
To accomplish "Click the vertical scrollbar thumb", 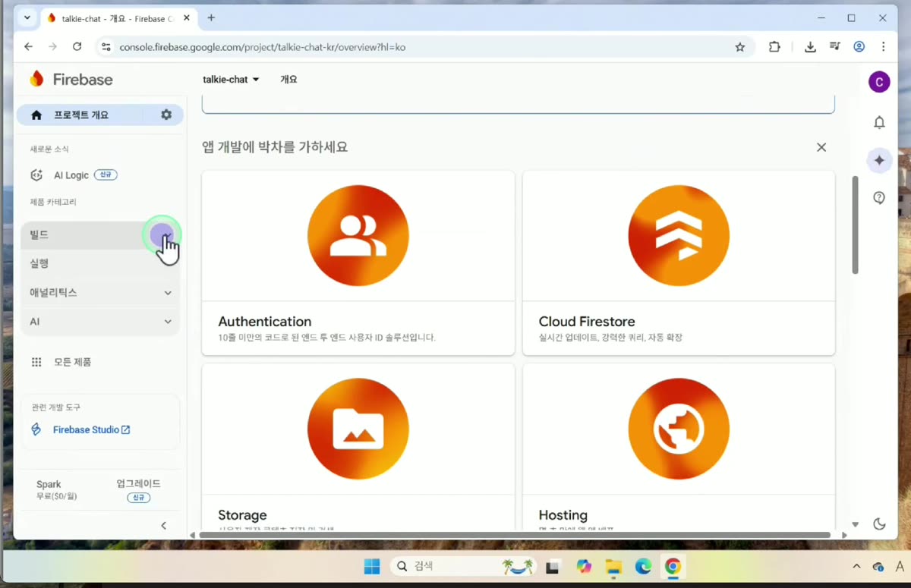I will [855, 225].
